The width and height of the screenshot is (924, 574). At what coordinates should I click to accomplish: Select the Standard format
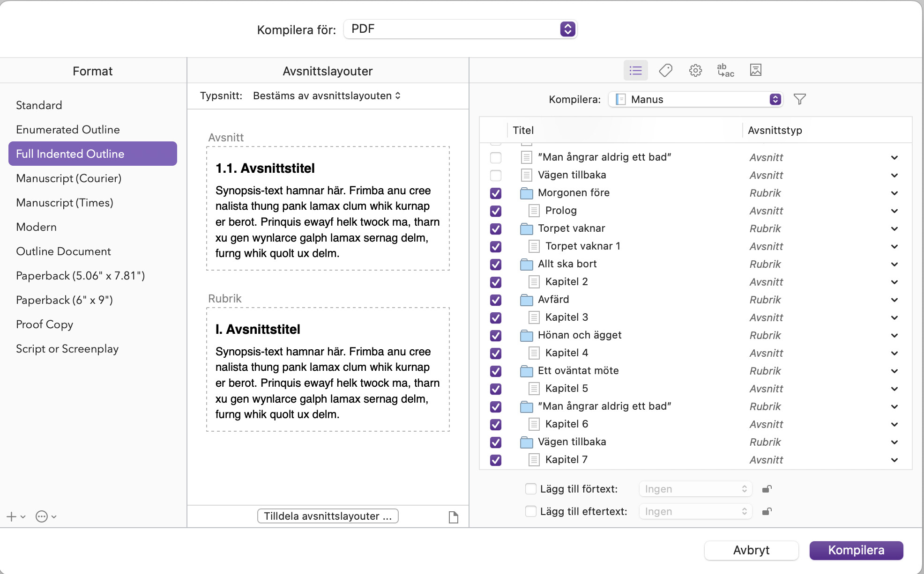tap(93, 105)
